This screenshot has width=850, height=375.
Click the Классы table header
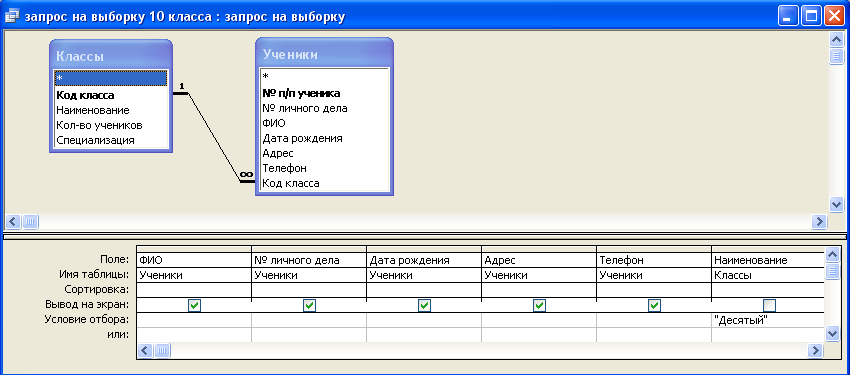coord(111,56)
